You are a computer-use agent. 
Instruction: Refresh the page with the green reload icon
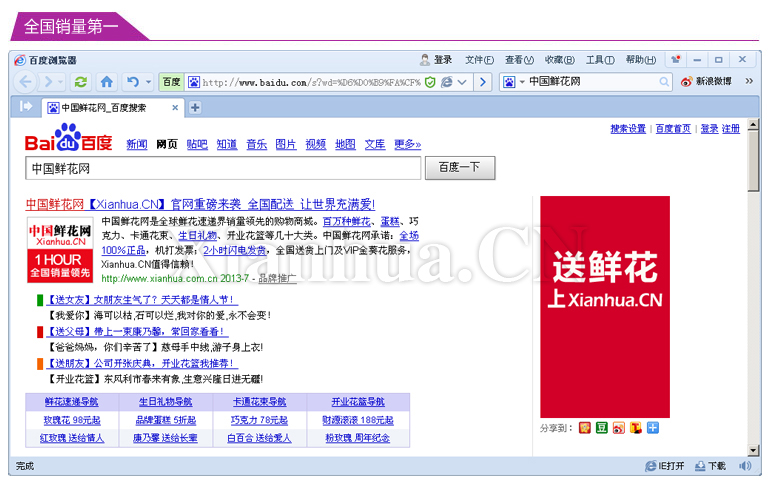coord(81,82)
